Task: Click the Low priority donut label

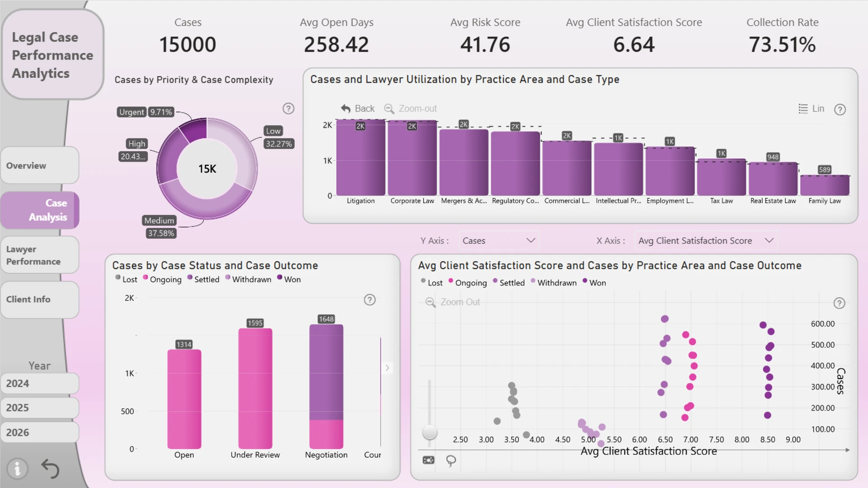Action: (x=273, y=131)
